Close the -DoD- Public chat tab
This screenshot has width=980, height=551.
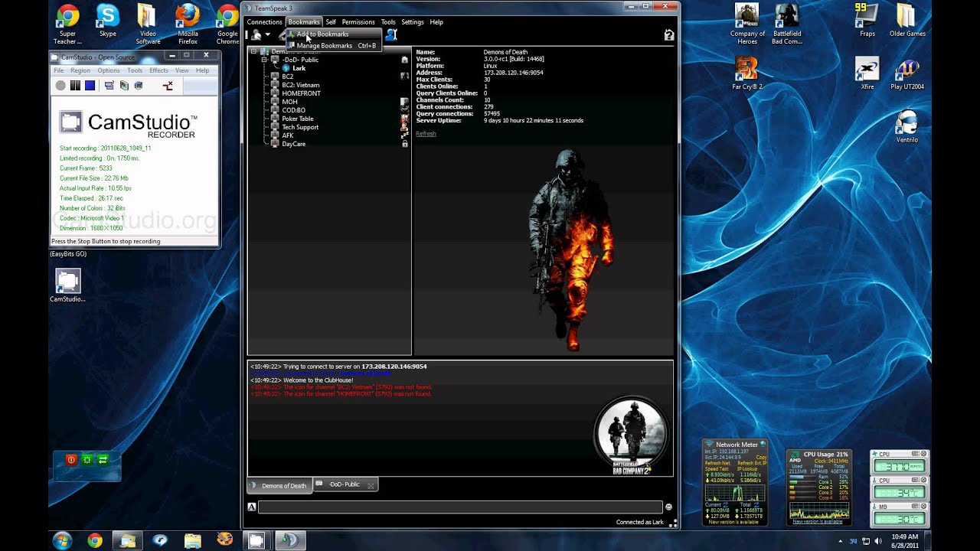coord(371,485)
